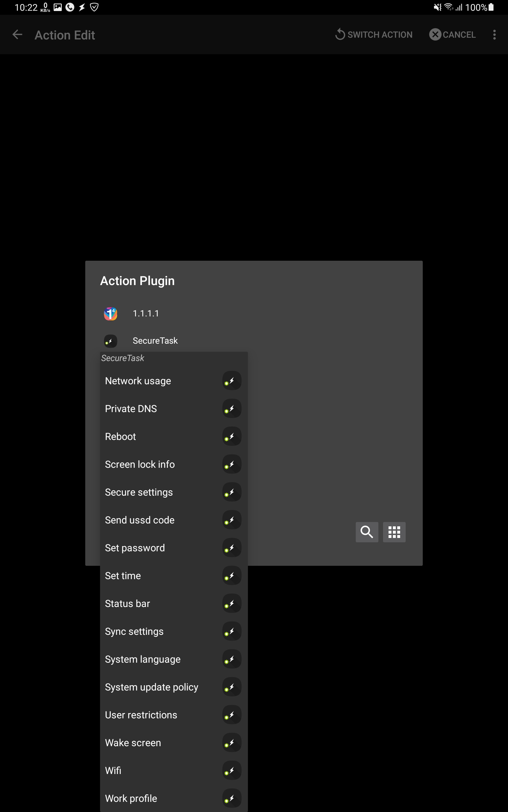Image resolution: width=508 pixels, height=812 pixels.
Task: Choose Secure settings action
Action: pyautogui.click(x=174, y=492)
